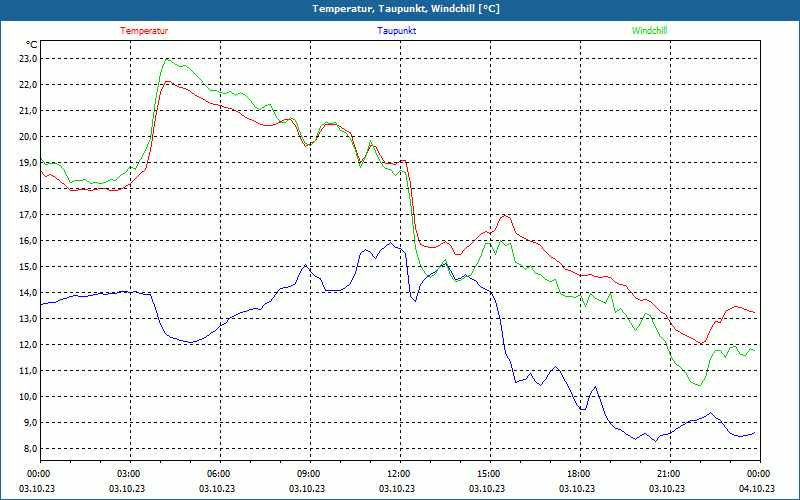Click the 09:00 time axis label
Screen dimensions: 800x500
click(x=310, y=474)
